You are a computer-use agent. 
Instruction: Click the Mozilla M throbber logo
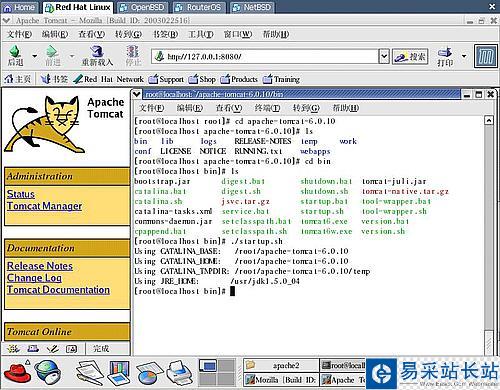coord(485,57)
